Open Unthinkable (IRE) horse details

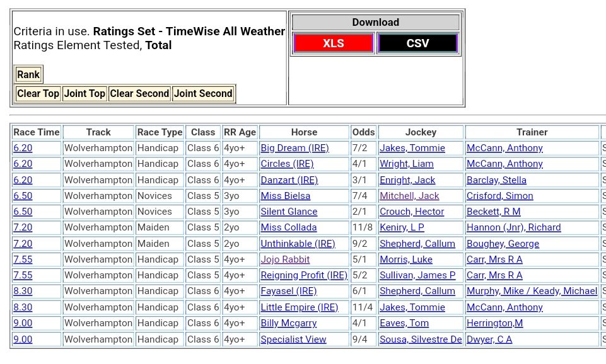pyautogui.click(x=298, y=244)
